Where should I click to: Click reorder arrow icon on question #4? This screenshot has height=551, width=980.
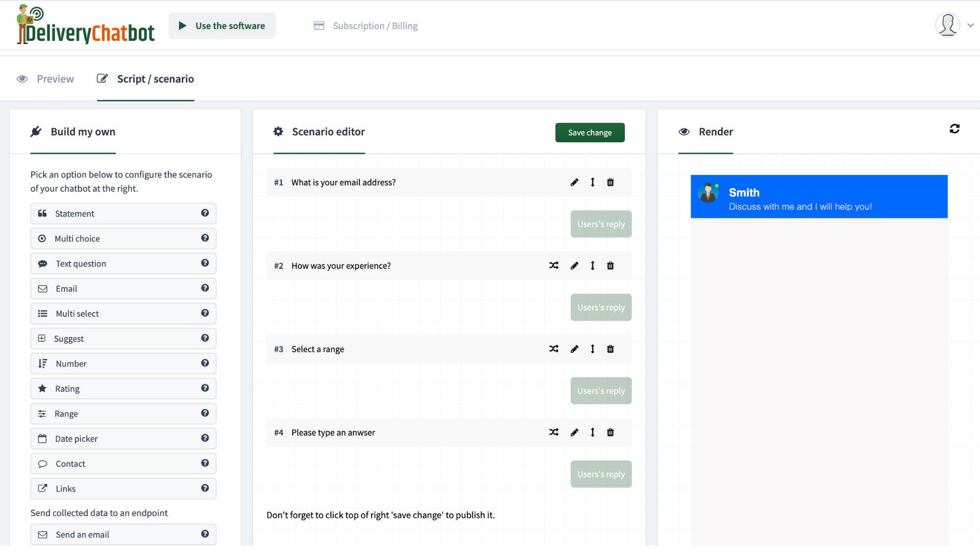(x=593, y=432)
